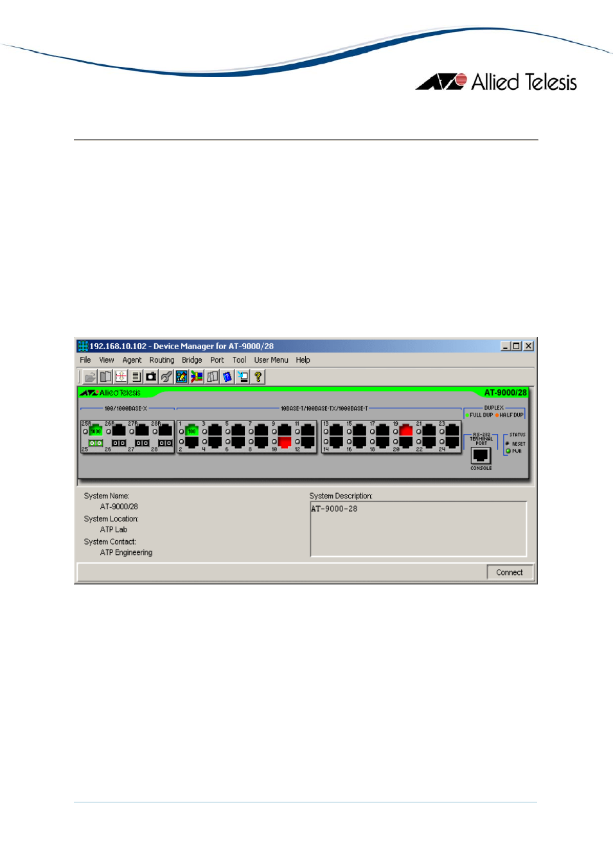Screen dimensions: 613x868
Task: Click the Connect button
Action: pyautogui.click(x=510, y=572)
